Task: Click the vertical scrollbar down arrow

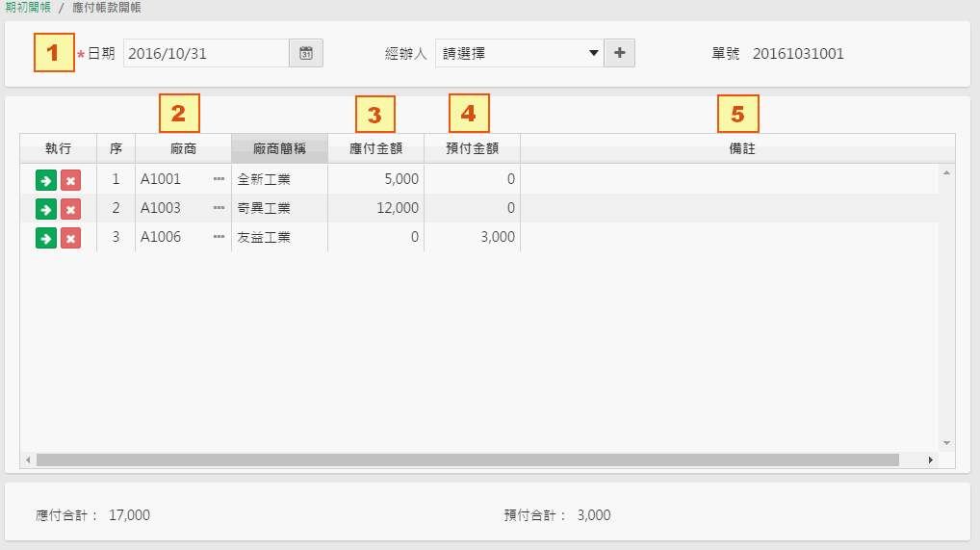Action: coord(947,443)
